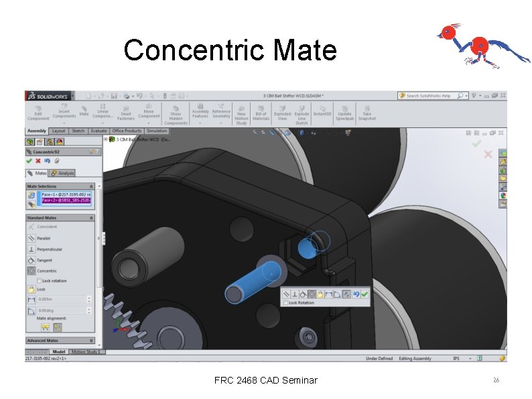Image resolution: width=532 pixels, height=399 pixels.
Task: Open Smart Fasteners tool
Action: pyautogui.click(x=126, y=113)
